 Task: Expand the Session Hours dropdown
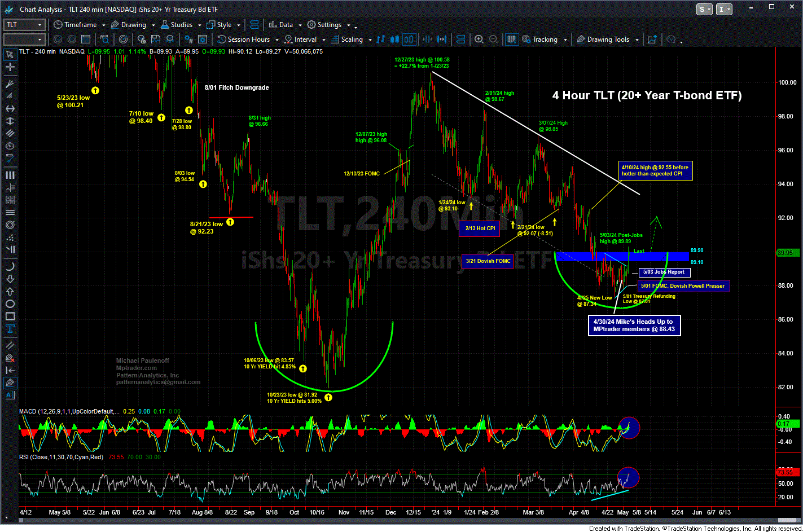[x=277, y=40]
